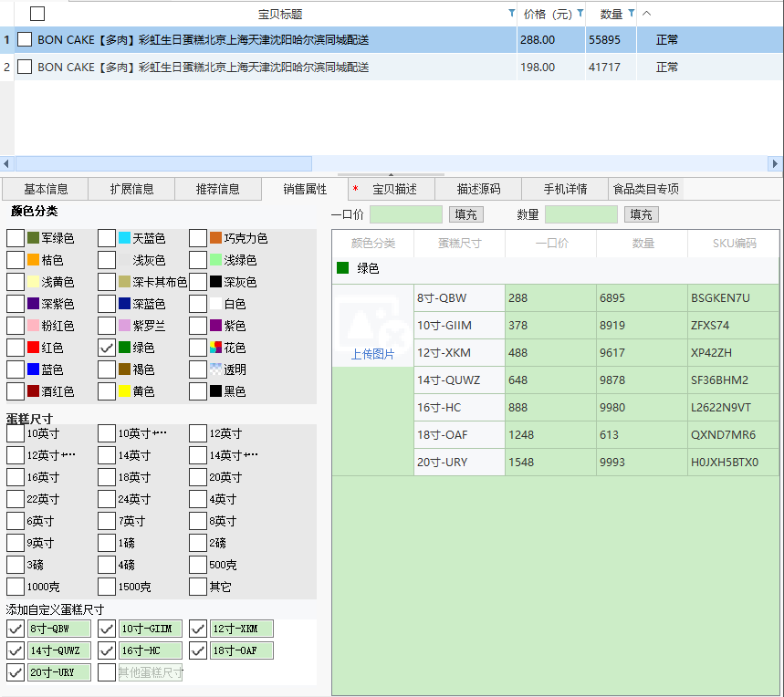The width and height of the screenshot is (784, 697).
Task: Uncheck the custom size 8寸-QBW checkbox
Action: pyautogui.click(x=16, y=629)
